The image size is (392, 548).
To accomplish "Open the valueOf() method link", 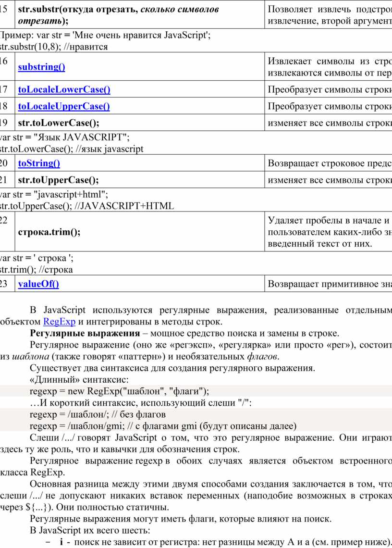I will tap(38, 284).
